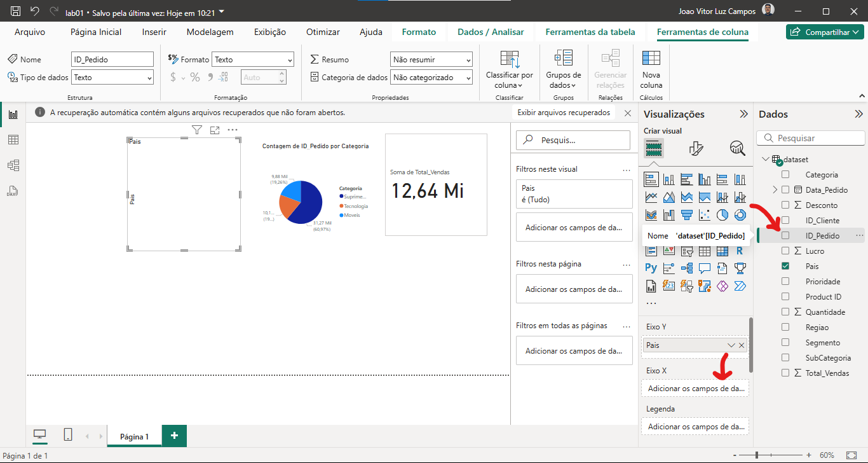Adjust the zoom slider handle
Screen dimensions: 868x463
[x=756, y=455]
